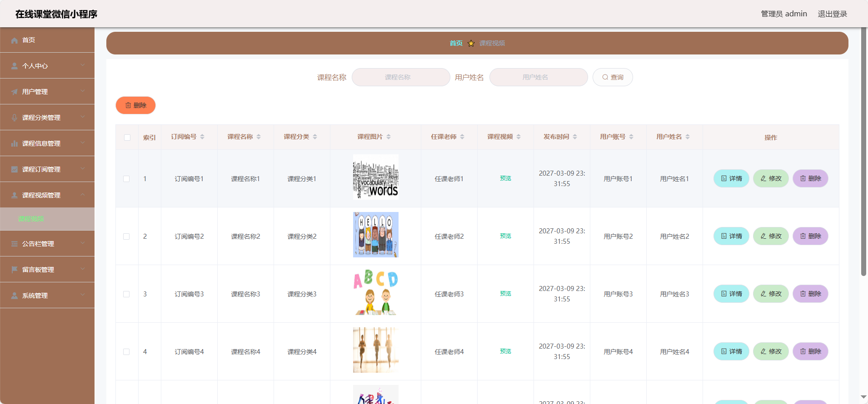Expand the 课程分类管理 menu chevron
The width and height of the screenshot is (868, 404).
[x=83, y=117]
